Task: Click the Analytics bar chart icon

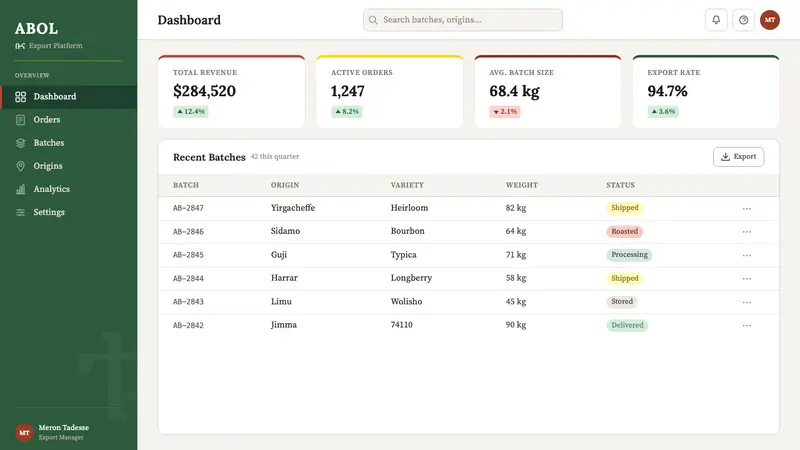Action: (x=20, y=189)
